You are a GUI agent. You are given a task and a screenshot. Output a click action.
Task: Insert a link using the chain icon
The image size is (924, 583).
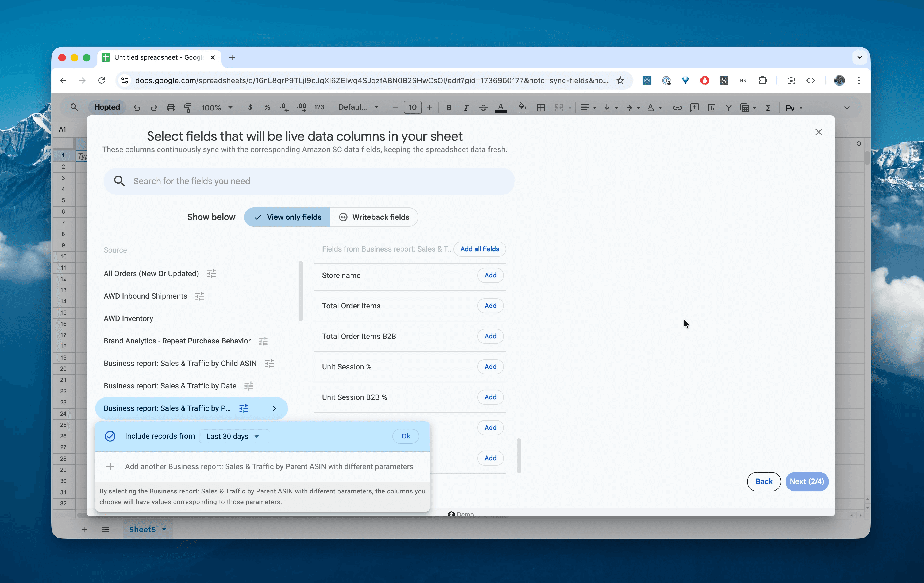[677, 108]
